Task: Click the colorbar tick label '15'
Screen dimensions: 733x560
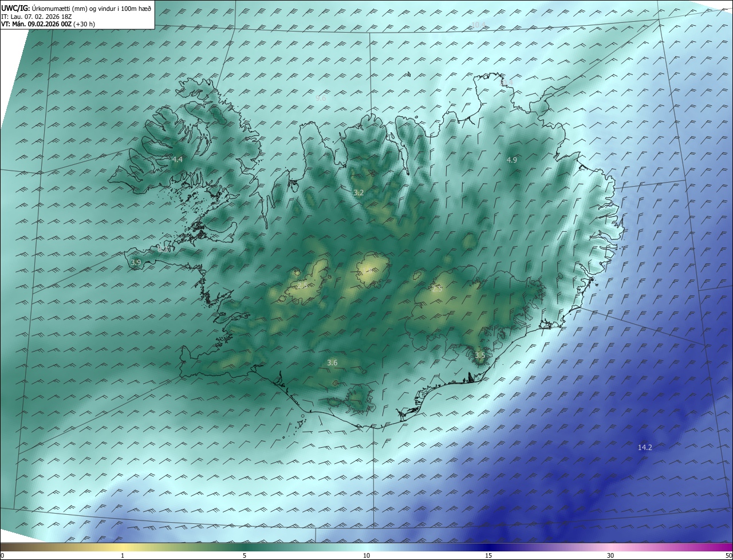Action: click(x=488, y=555)
